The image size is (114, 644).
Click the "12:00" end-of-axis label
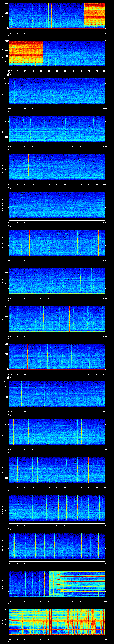(105, 147)
